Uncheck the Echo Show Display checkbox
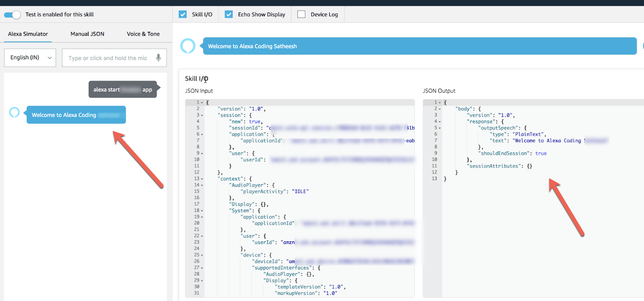Image resolution: width=644 pixels, height=301 pixels. (x=229, y=15)
